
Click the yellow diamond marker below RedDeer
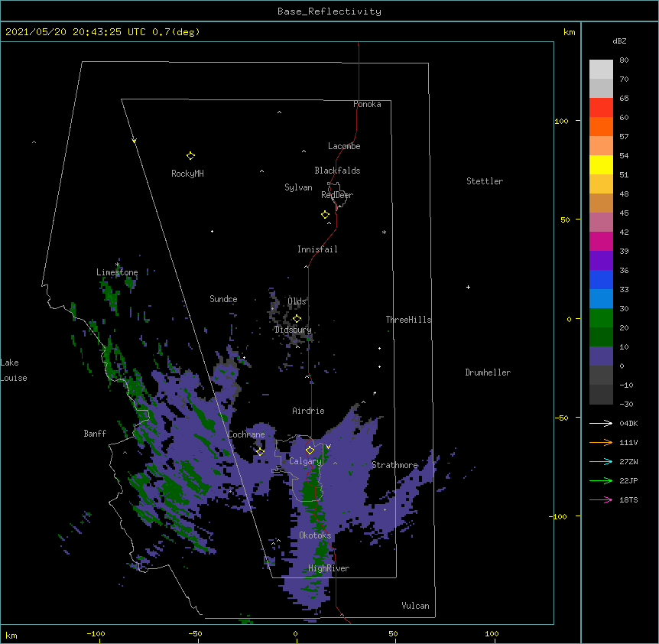[x=325, y=215]
